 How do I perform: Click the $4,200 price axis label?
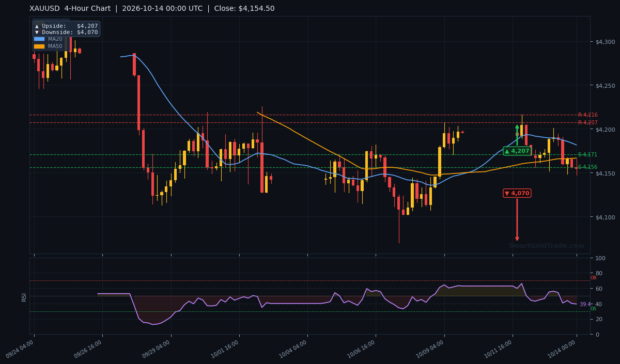[x=605, y=130]
